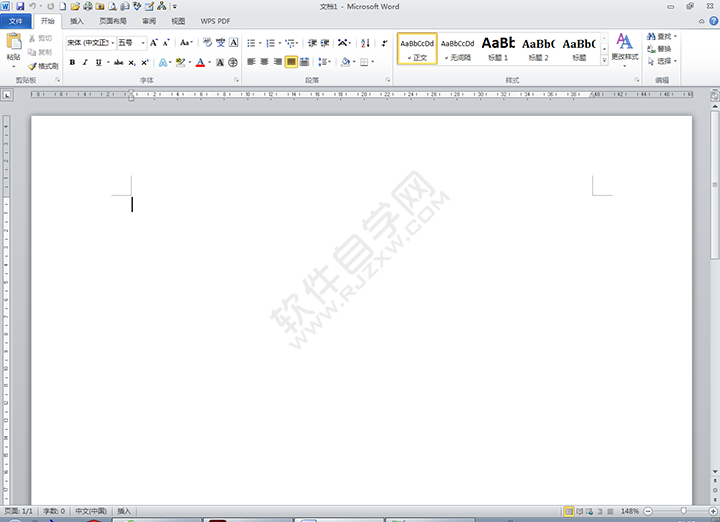Viewport: 720px width, 522px height.
Task: Click the Undo arrow icon
Action: tap(33, 6)
